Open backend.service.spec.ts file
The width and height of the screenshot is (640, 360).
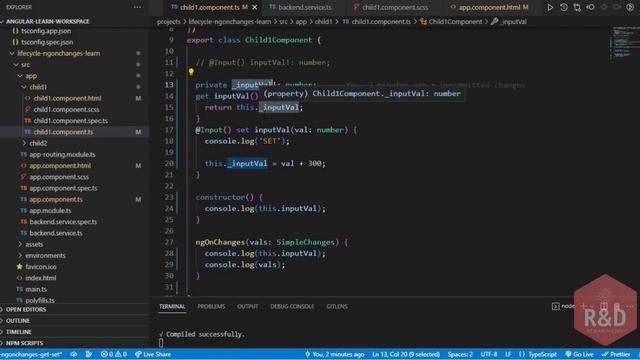[x=63, y=222]
